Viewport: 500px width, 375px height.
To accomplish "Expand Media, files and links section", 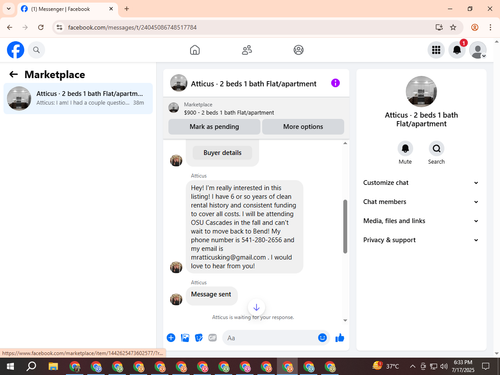I will 421,221.
